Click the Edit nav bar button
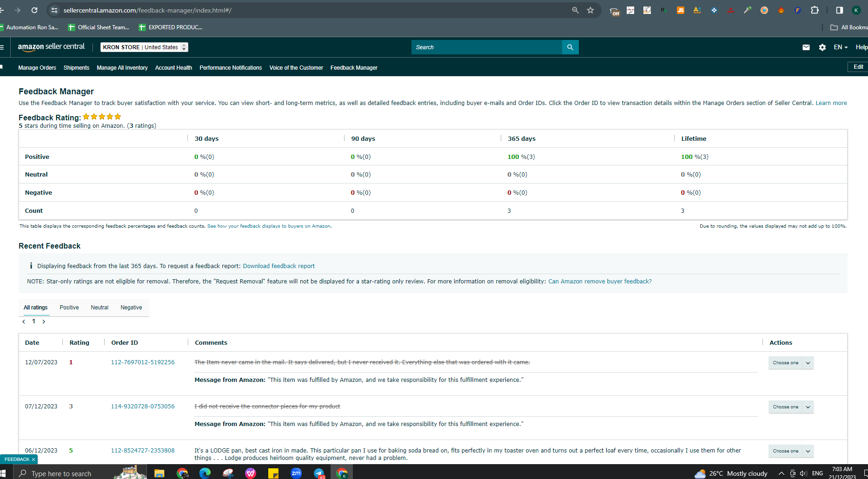The image size is (868, 479). (858, 67)
